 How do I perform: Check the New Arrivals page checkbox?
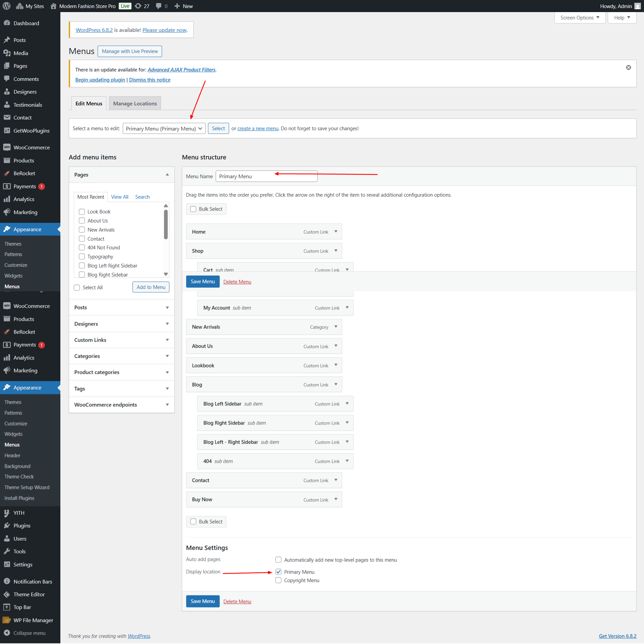click(x=82, y=230)
